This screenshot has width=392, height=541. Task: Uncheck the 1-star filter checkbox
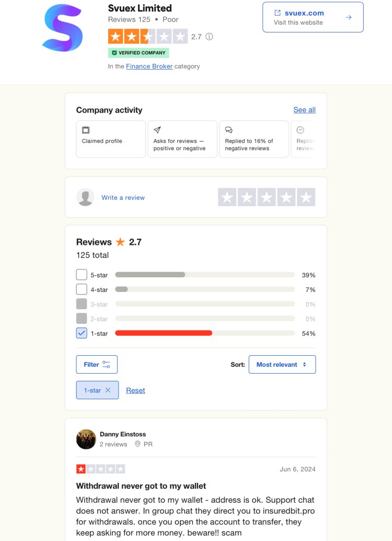tap(82, 333)
